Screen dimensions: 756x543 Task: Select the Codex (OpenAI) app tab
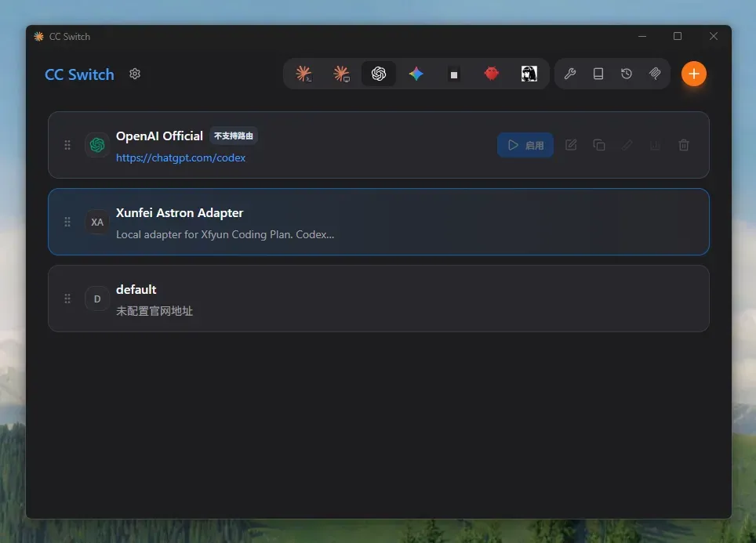point(379,74)
